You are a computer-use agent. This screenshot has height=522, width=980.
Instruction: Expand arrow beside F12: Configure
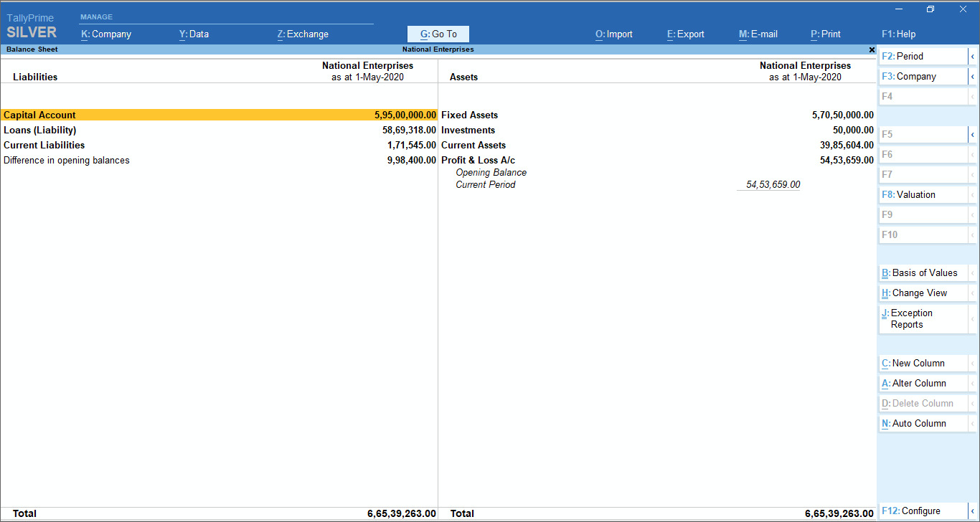click(x=973, y=511)
